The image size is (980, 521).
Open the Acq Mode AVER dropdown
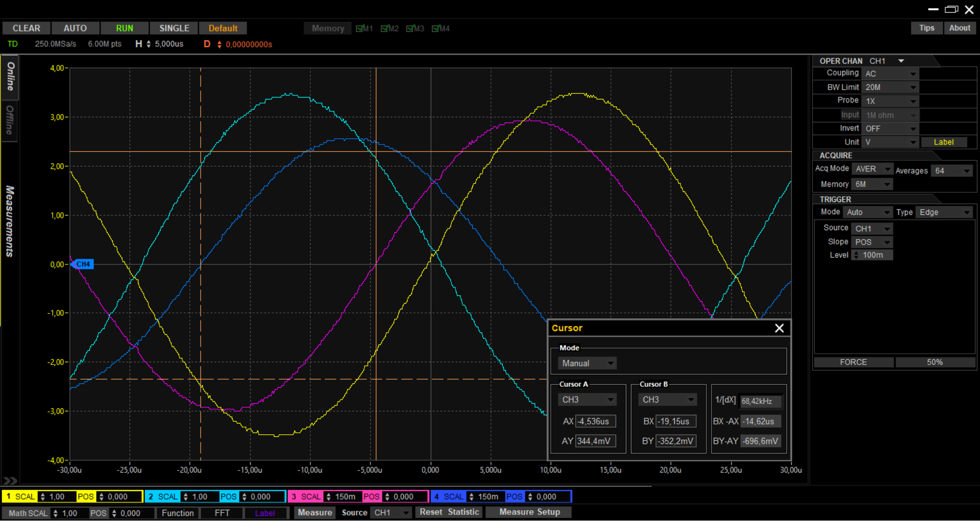[872, 169]
